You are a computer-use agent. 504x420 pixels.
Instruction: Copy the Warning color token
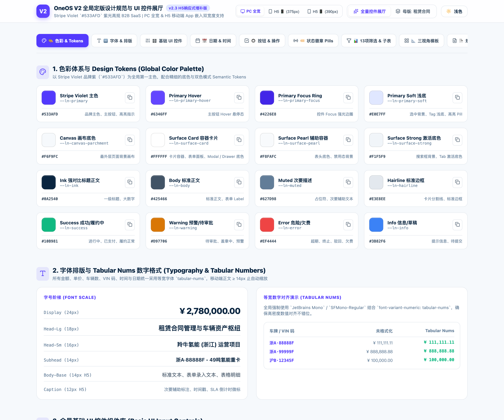click(239, 225)
